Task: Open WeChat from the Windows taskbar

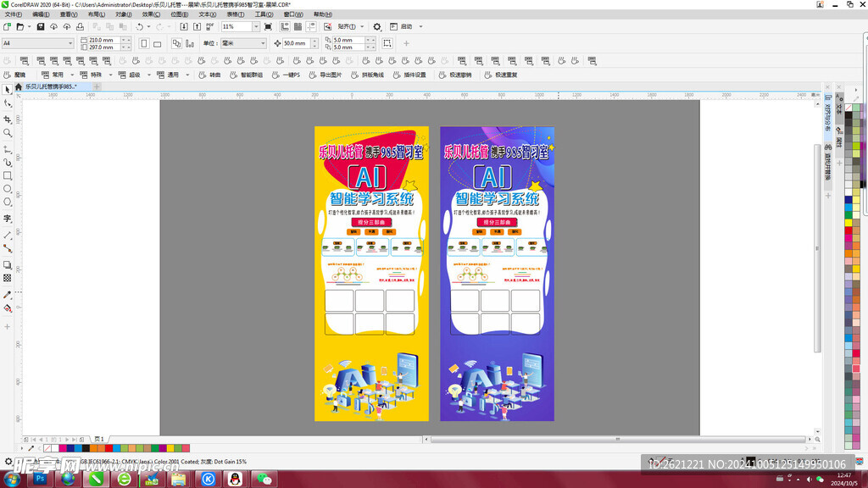Action: click(x=264, y=479)
